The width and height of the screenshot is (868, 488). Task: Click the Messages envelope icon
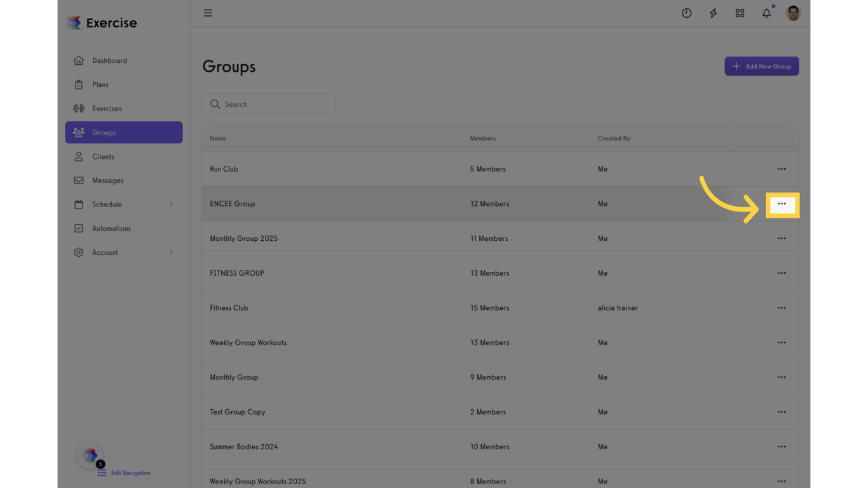[79, 180]
